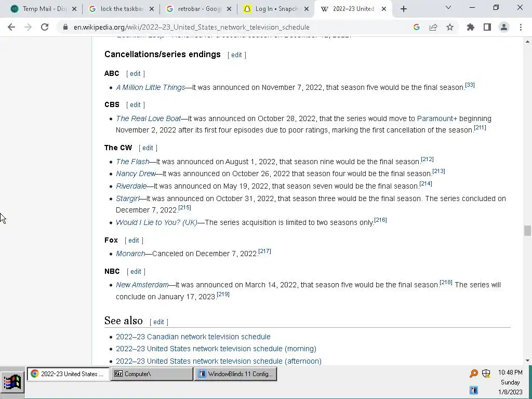Edit the CBS subsection

coord(136,105)
